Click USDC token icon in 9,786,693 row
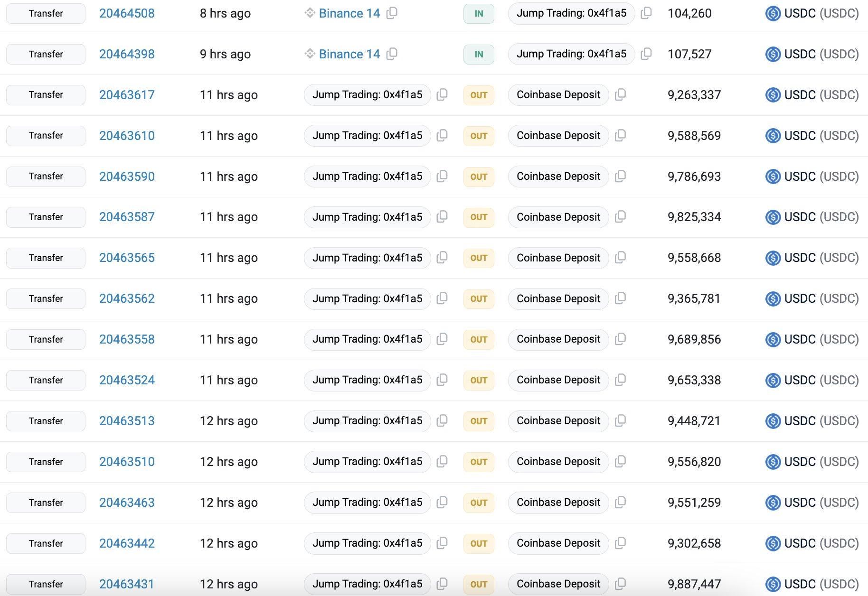The height and width of the screenshot is (596, 868). pyautogui.click(x=773, y=177)
